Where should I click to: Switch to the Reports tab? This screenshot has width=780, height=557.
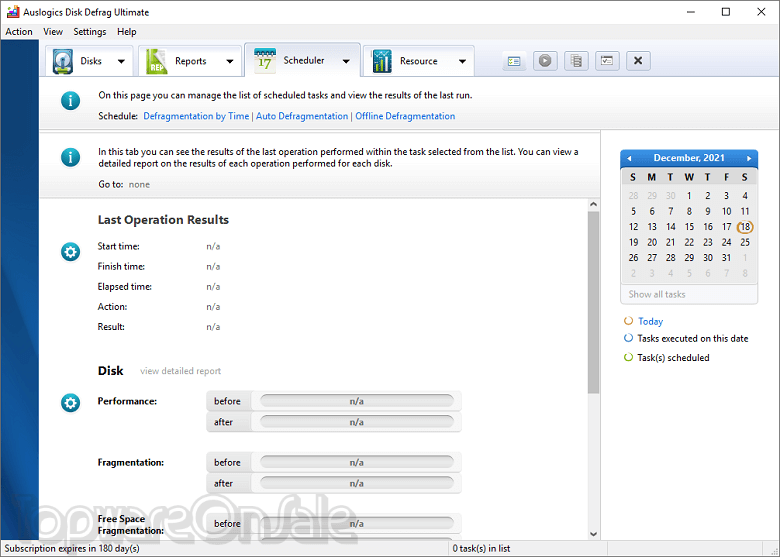pos(190,61)
